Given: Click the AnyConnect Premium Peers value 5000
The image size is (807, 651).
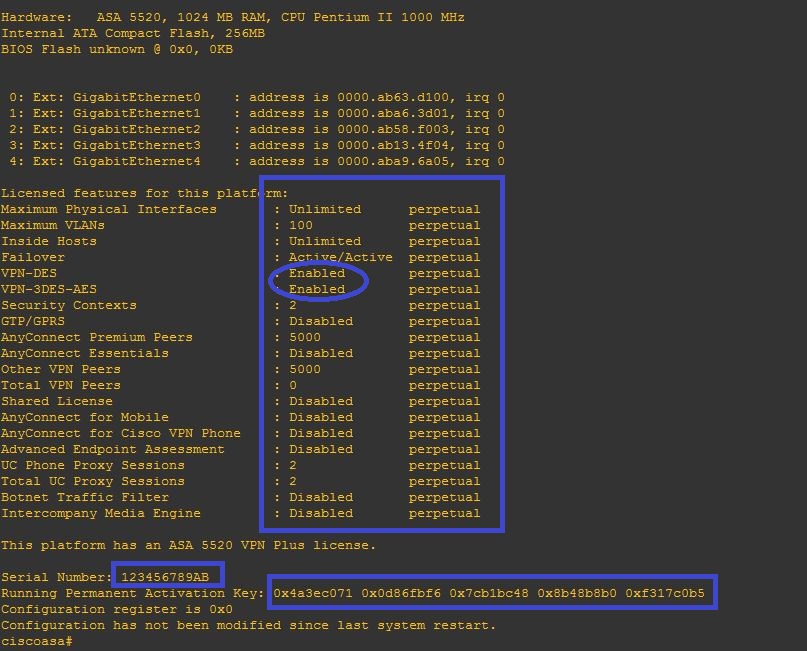Looking at the screenshot, I should 305,337.
